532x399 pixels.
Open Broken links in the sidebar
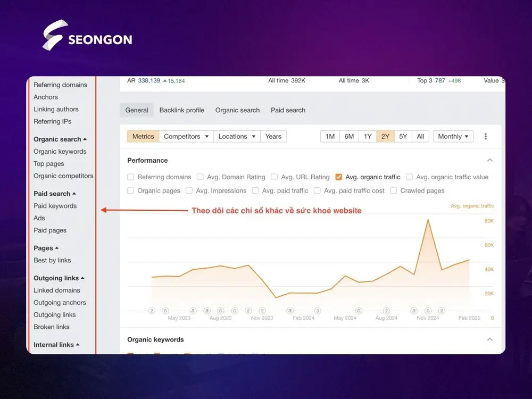pos(52,327)
